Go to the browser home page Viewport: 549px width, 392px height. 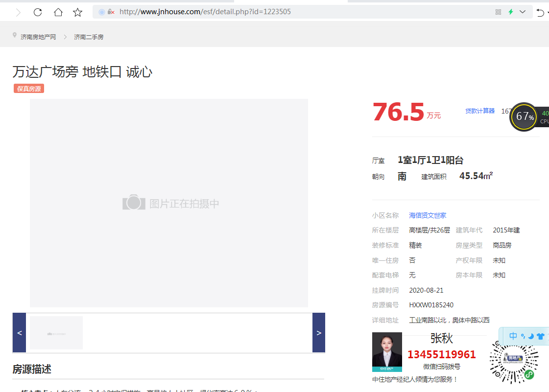point(58,12)
